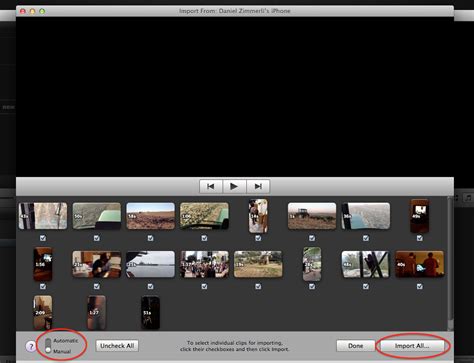The image size is (474, 363).
Task: Select the 36s aerial water clip
Action: click(x=366, y=216)
